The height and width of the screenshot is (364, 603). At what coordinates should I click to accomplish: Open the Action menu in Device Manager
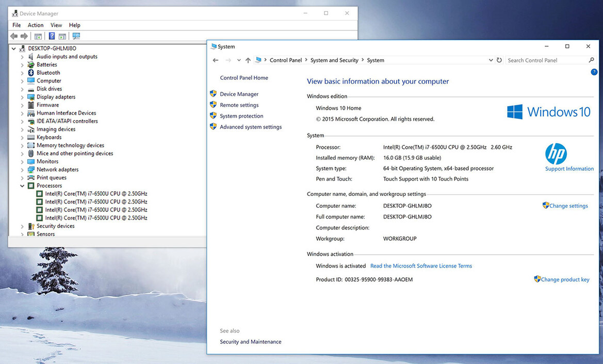[x=36, y=25]
